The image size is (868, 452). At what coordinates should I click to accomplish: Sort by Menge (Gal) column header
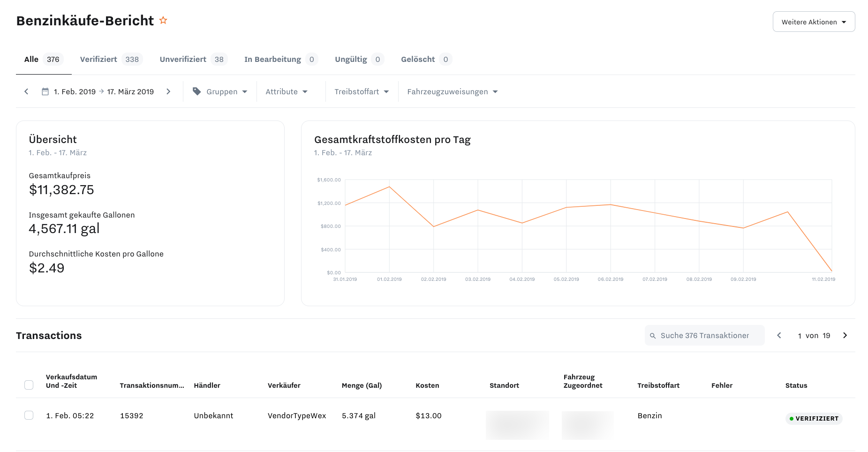tap(362, 385)
